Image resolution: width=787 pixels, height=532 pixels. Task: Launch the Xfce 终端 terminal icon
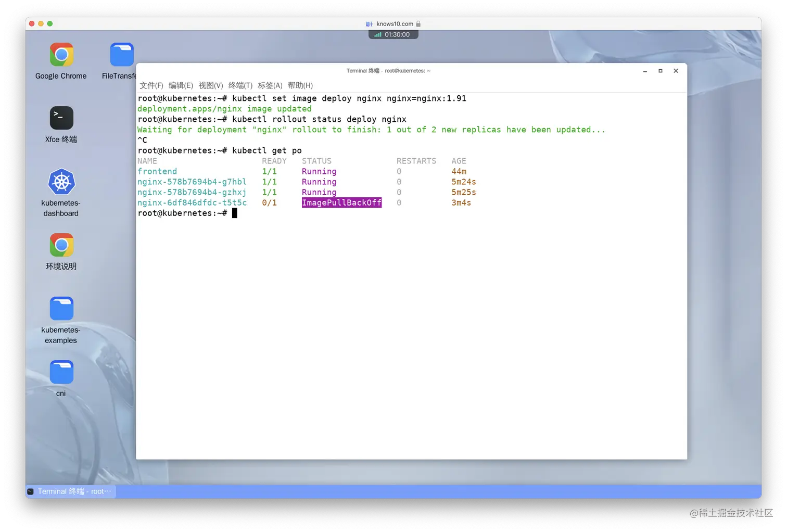point(61,118)
